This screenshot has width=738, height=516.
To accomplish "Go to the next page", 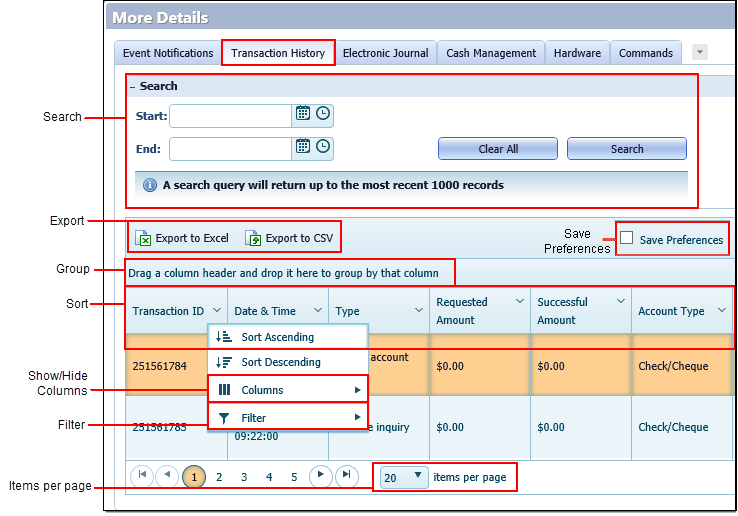I will (x=321, y=476).
